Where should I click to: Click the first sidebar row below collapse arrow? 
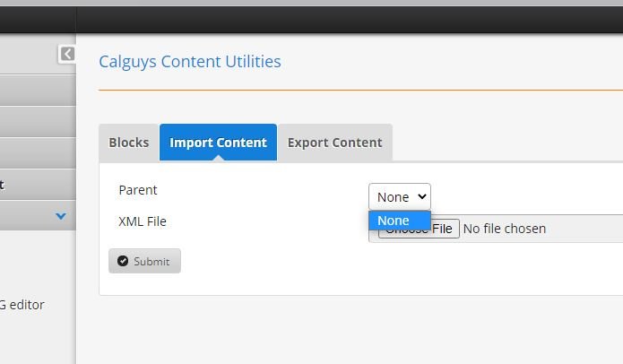tap(36, 91)
